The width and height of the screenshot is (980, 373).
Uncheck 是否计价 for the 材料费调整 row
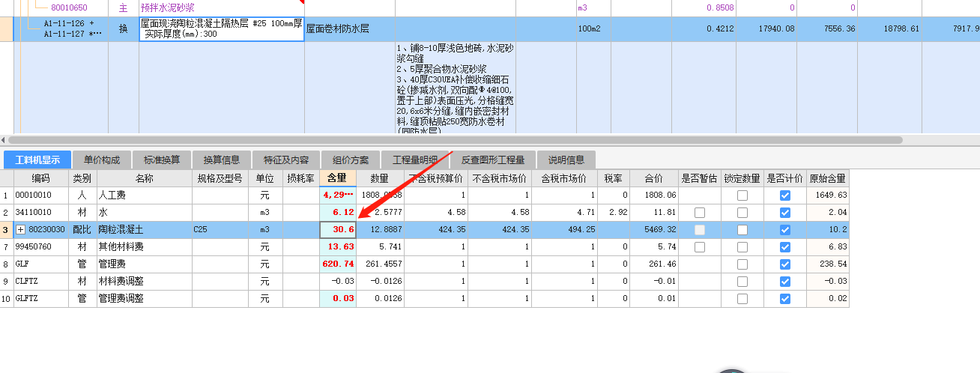pos(784,281)
